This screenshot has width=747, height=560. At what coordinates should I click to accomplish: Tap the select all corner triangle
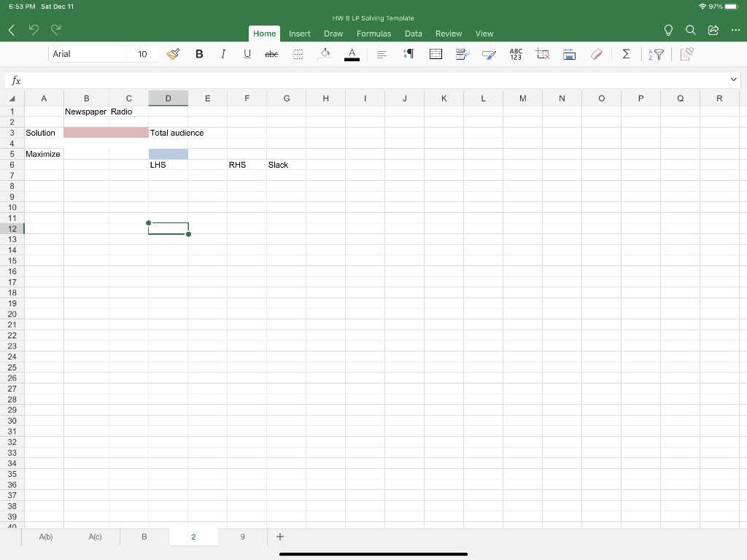[12, 98]
